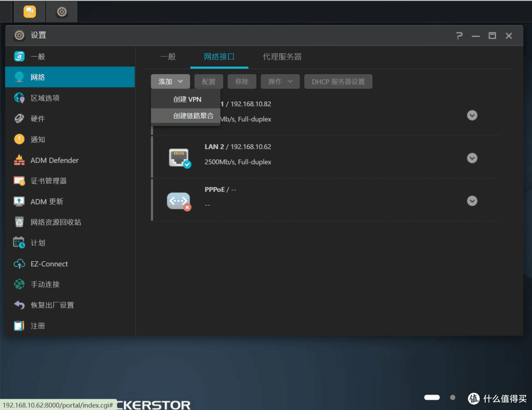Click the white pill desktop page indicator

click(432, 398)
